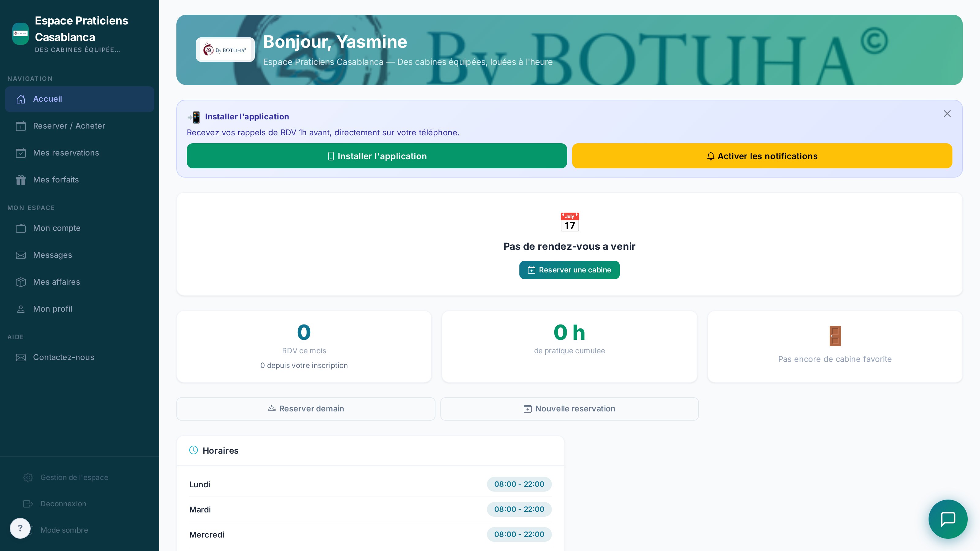Click Reserver demain button

[x=306, y=409]
